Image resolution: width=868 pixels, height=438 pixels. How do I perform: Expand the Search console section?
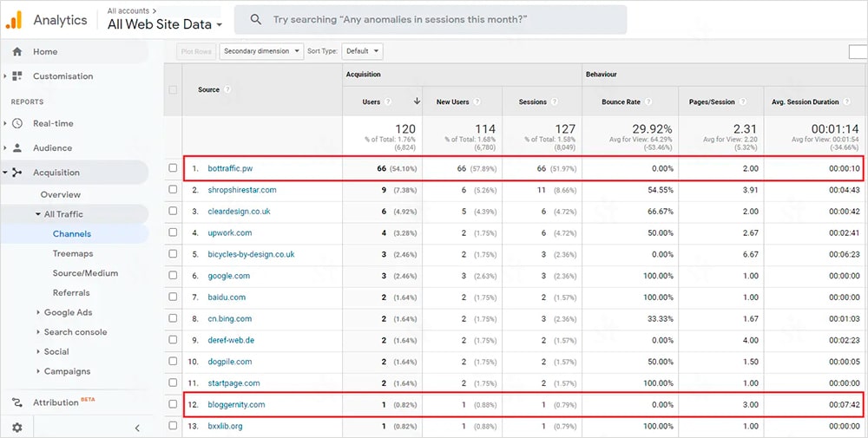38,332
